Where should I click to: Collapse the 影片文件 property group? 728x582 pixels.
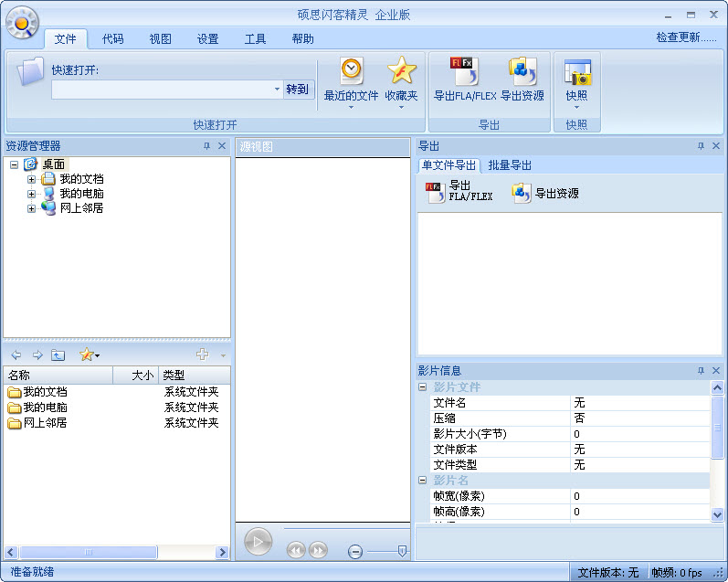tap(423, 386)
